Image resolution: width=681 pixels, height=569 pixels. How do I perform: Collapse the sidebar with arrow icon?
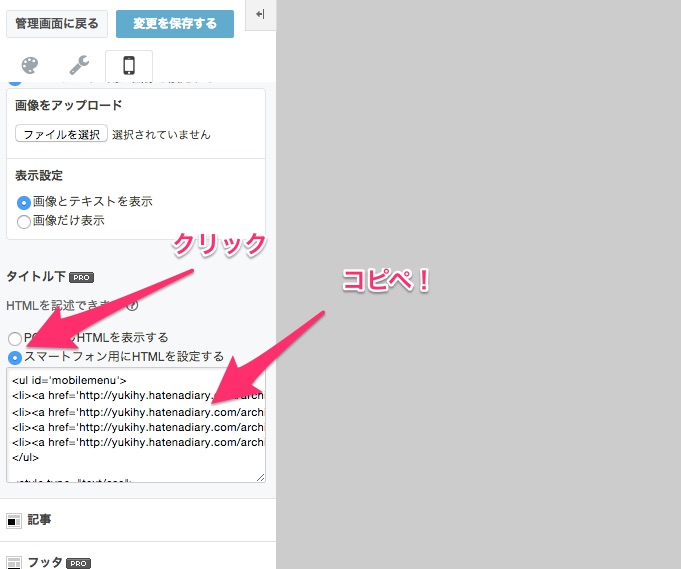click(x=260, y=14)
